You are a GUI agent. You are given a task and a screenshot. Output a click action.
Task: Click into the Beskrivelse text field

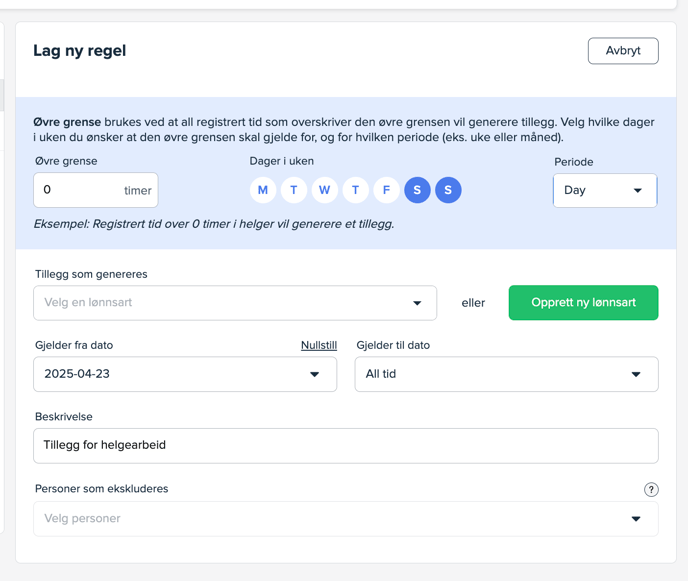click(x=345, y=446)
